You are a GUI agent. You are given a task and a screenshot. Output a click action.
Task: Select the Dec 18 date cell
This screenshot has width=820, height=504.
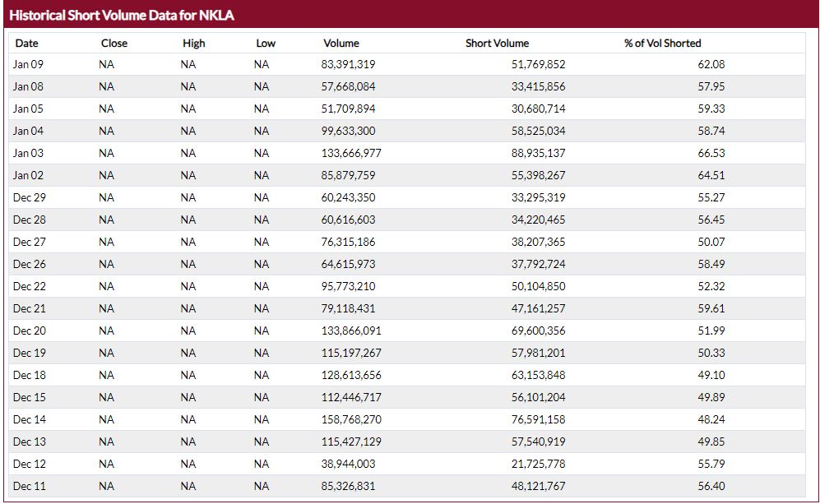(30, 376)
